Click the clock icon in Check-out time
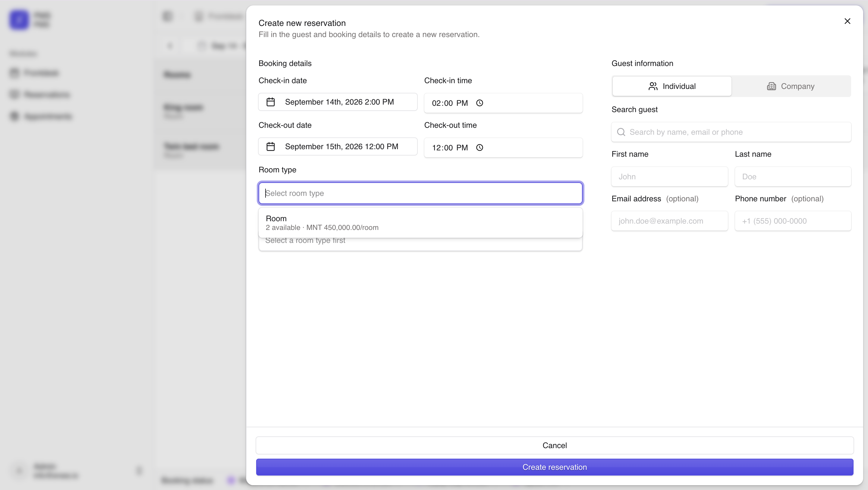The width and height of the screenshot is (868, 490). click(480, 147)
